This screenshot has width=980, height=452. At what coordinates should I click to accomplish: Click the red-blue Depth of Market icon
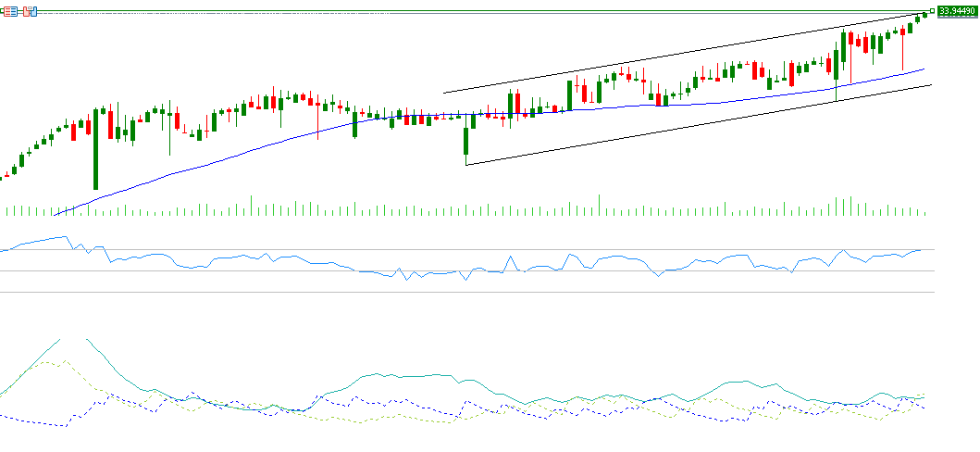pos(11,11)
